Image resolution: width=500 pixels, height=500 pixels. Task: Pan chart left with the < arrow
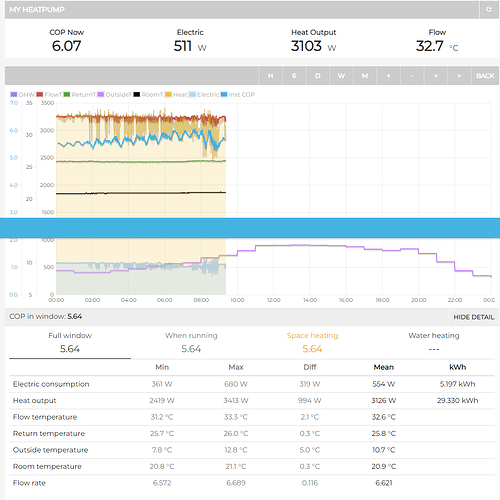436,76
